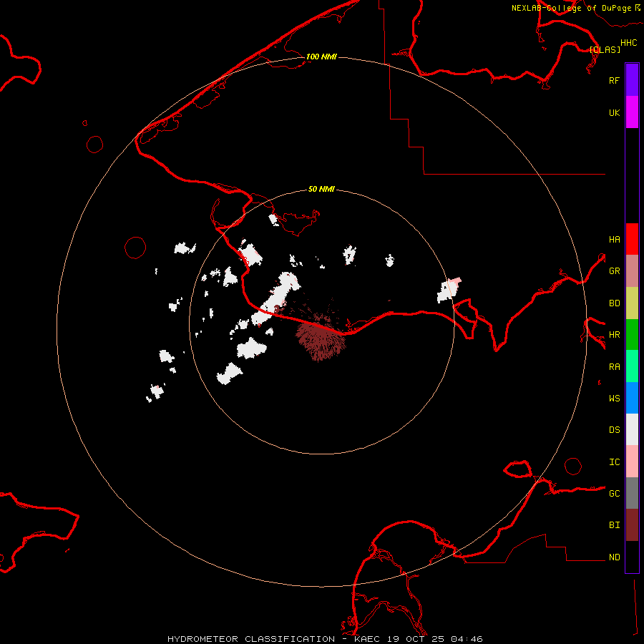This screenshot has height=644, width=644.
Task: Choose the light pink IC legend swatch
Action: pos(632,462)
